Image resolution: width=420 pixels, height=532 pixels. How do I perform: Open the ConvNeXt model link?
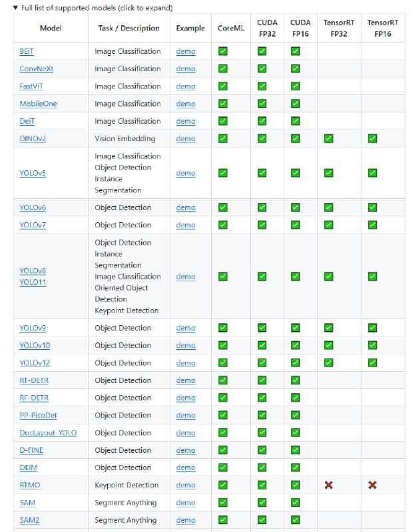point(37,68)
